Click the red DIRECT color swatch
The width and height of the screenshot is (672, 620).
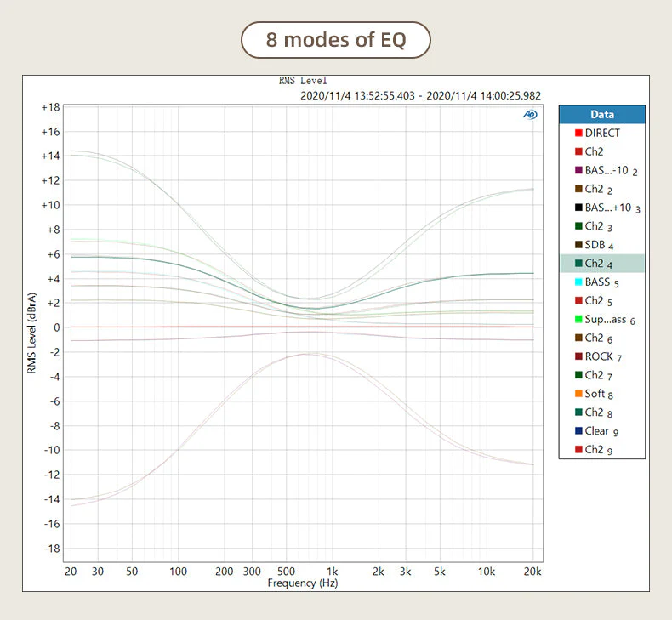click(578, 134)
